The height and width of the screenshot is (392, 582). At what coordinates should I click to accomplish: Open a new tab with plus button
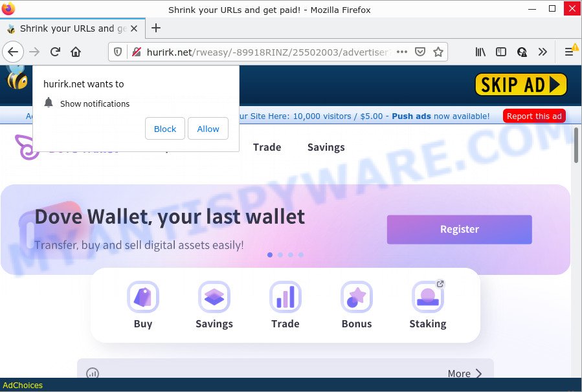pyautogui.click(x=156, y=28)
